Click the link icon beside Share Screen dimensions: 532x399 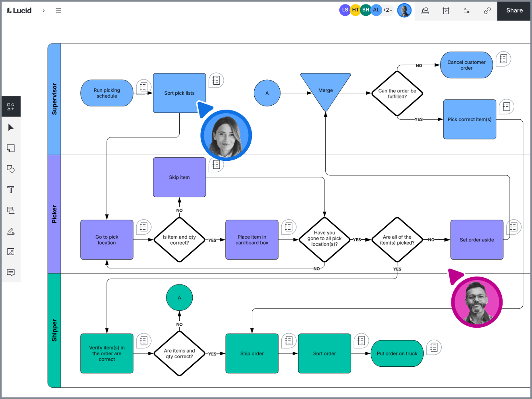[487, 11]
